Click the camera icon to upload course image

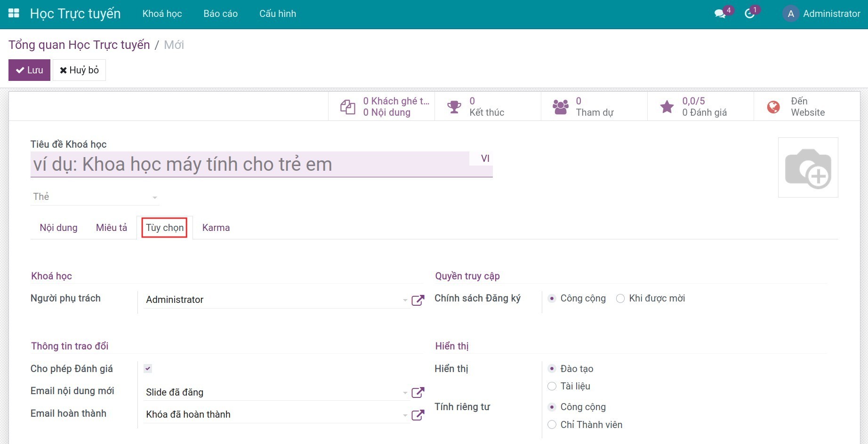[808, 167]
